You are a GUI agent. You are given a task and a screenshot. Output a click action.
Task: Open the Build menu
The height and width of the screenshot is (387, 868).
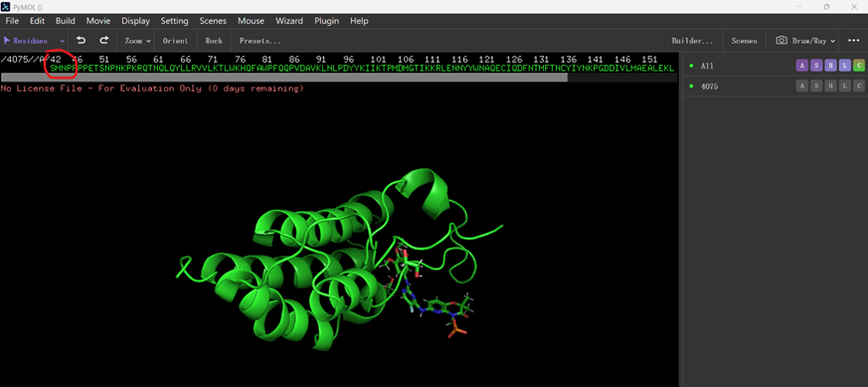66,21
